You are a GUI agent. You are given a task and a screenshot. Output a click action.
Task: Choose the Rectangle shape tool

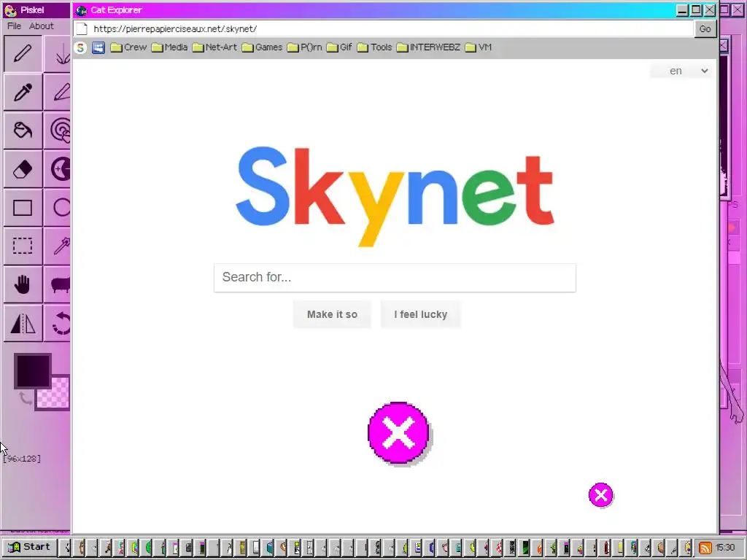coord(23,208)
